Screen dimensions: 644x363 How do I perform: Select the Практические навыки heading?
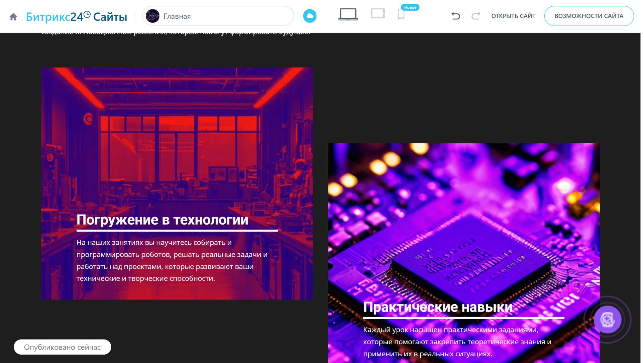click(437, 307)
